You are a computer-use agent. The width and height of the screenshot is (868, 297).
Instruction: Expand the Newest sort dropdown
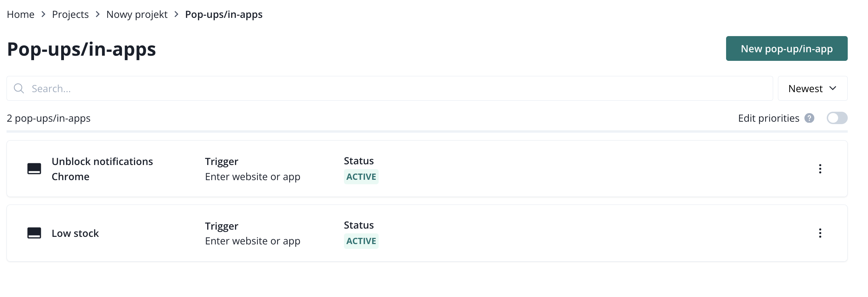coord(812,89)
